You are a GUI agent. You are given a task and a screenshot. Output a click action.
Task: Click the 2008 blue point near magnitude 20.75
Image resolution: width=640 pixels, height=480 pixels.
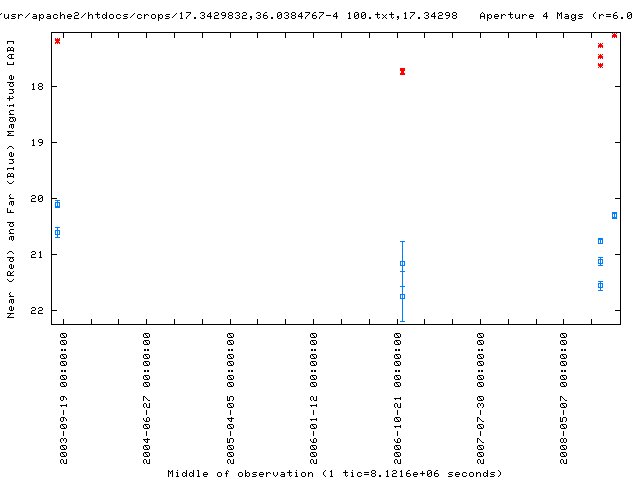(x=600, y=241)
